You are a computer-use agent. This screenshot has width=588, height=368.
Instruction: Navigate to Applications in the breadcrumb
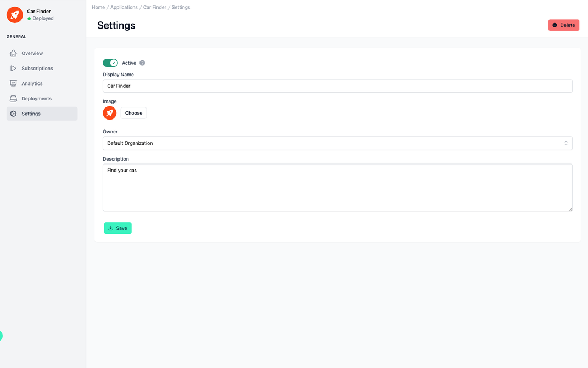coord(124,7)
